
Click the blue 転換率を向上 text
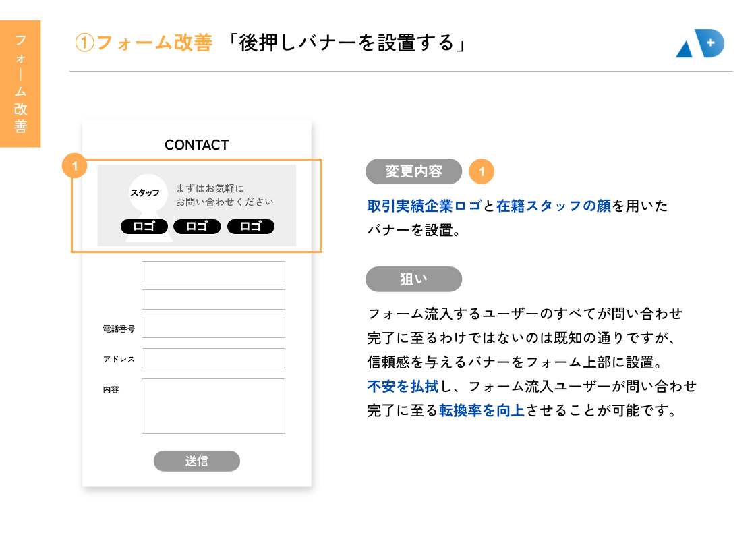(482, 410)
